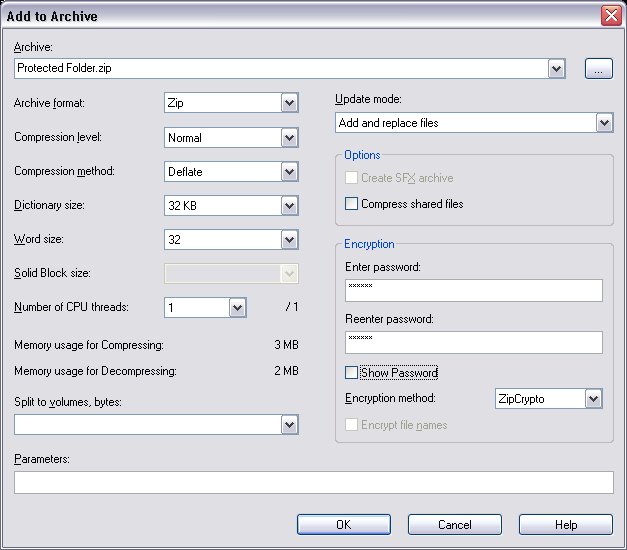The image size is (627, 550).
Task: Click the 'Split to volumes, bytes:' label
Action: (x=68, y=402)
